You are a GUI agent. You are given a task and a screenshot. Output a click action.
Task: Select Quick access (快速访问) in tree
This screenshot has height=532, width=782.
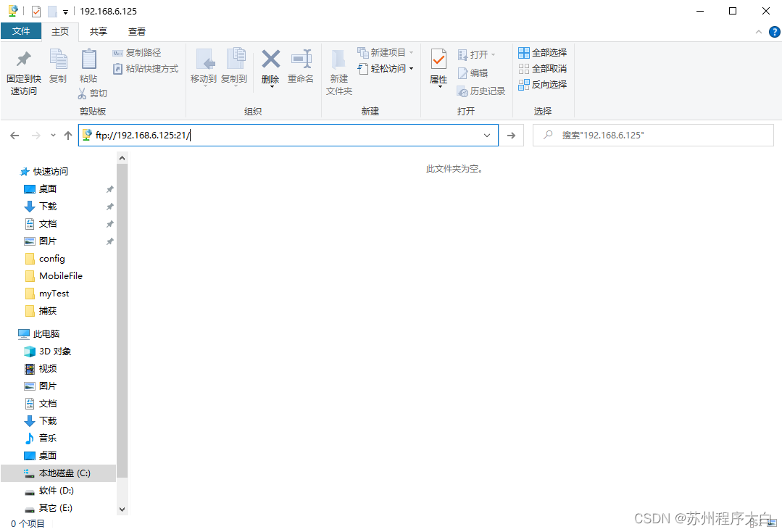[44, 172]
